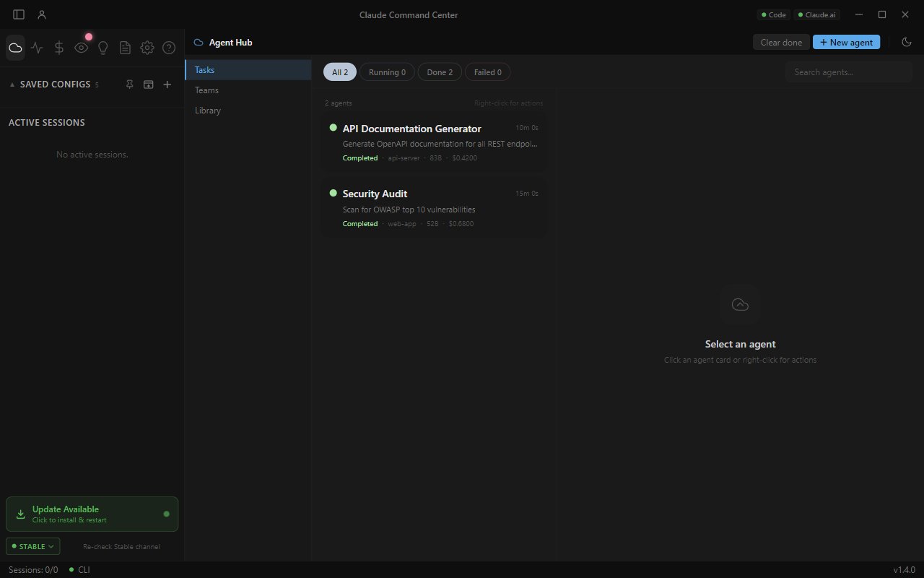Click the Clear done button
This screenshot has width=924, height=578.
(781, 42)
